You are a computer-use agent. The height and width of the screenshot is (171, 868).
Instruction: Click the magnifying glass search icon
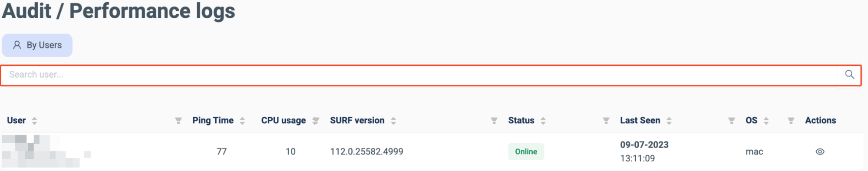[849, 75]
